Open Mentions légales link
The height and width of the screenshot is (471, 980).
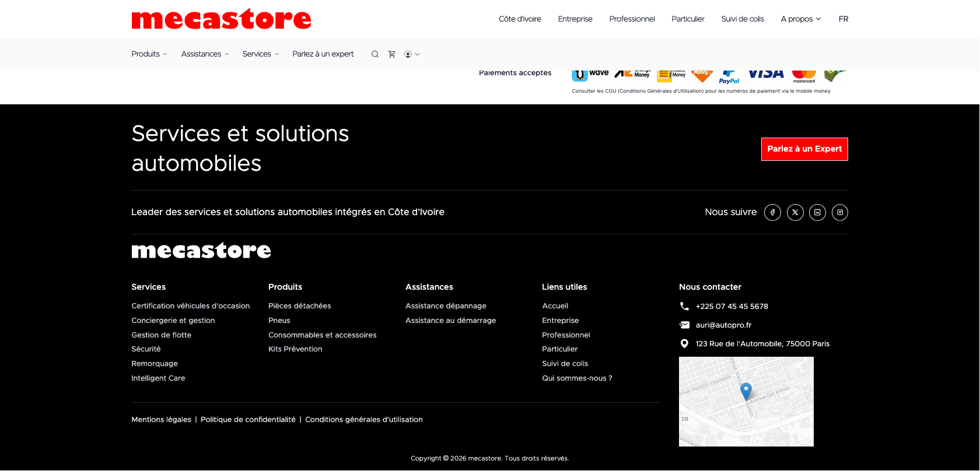coord(162,420)
